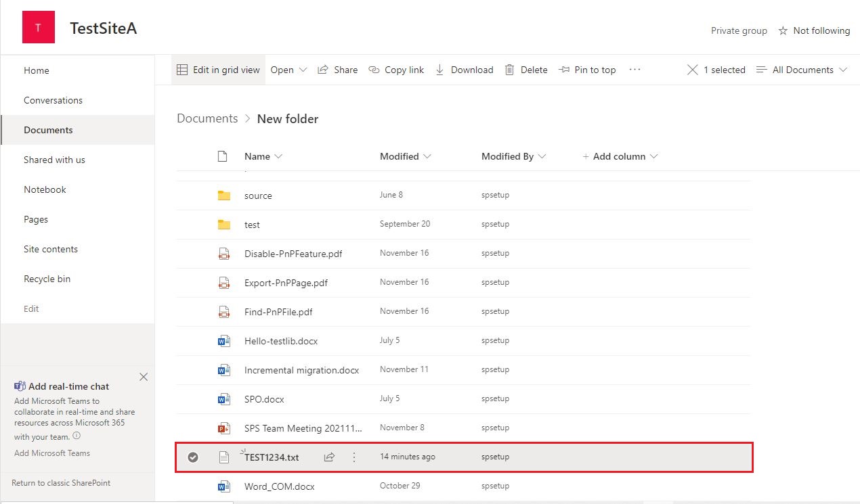Click Add column header
Image resolution: width=860 pixels, height=504 pixels.
click(x=620, y=156)
